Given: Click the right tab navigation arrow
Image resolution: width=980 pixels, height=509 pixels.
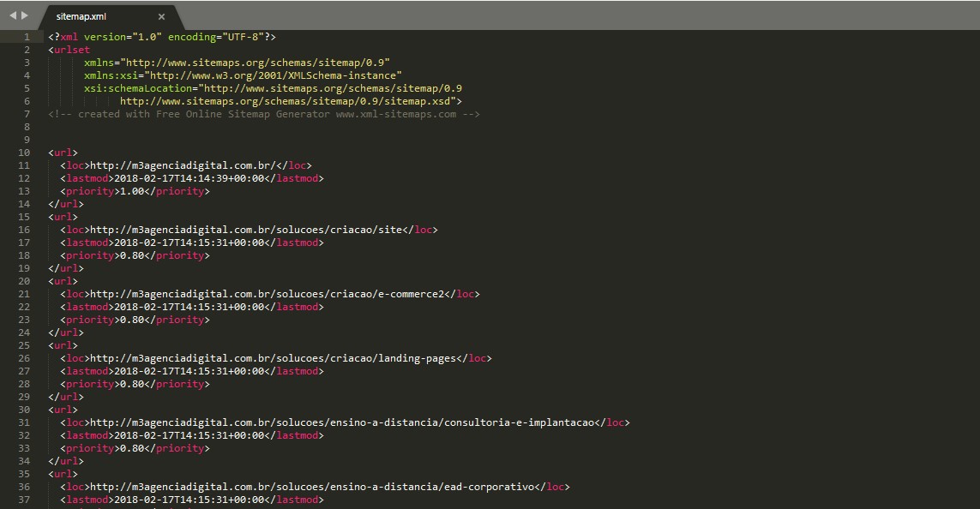Looking at the screenshot, I should point(24,15).
